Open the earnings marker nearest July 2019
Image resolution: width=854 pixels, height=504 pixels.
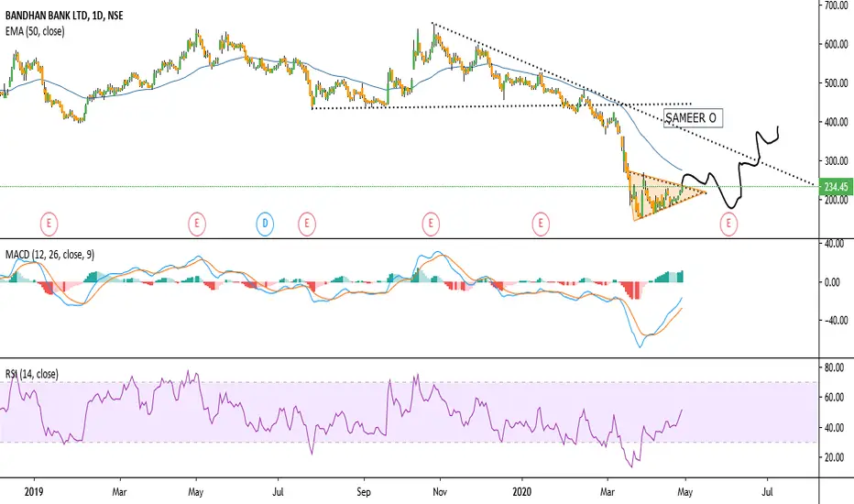307,224
